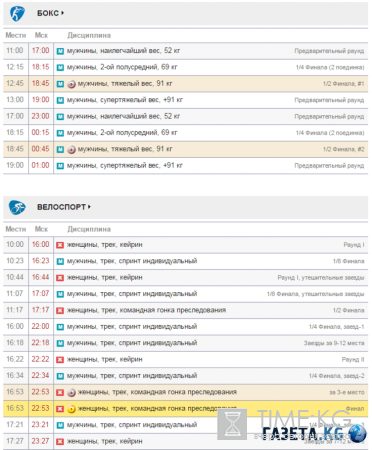Click male icon in 16:23 спринт row
The image size is (372, 450).
(x=60, y=261)
